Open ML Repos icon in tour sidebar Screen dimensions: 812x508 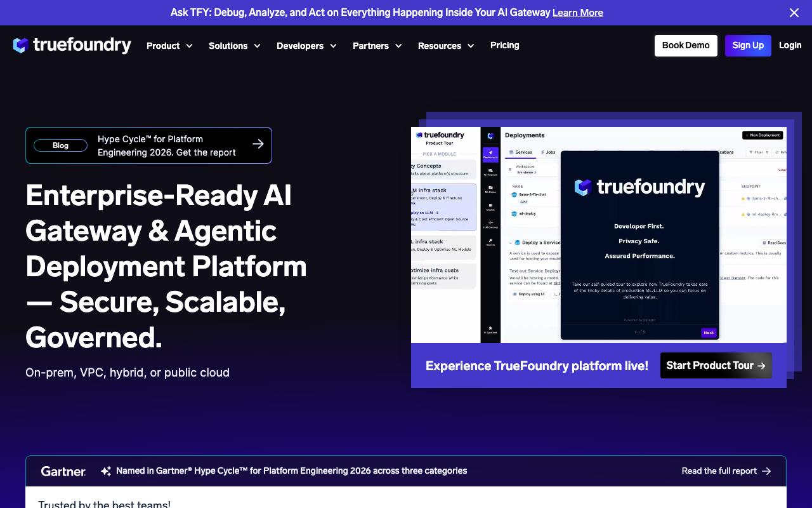490,189
